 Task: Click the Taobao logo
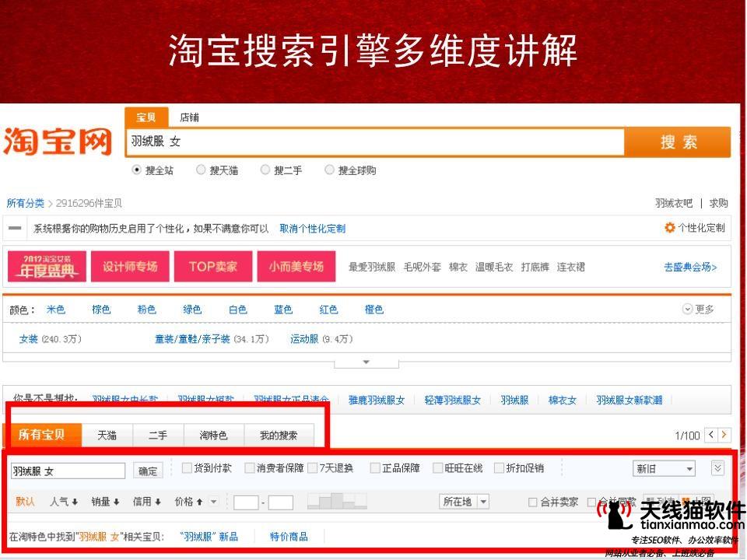click(x=58, y=141)
